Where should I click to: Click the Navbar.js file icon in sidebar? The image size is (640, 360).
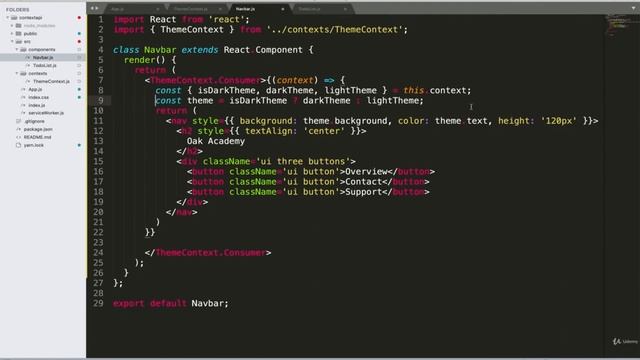(x=28, y=58)
